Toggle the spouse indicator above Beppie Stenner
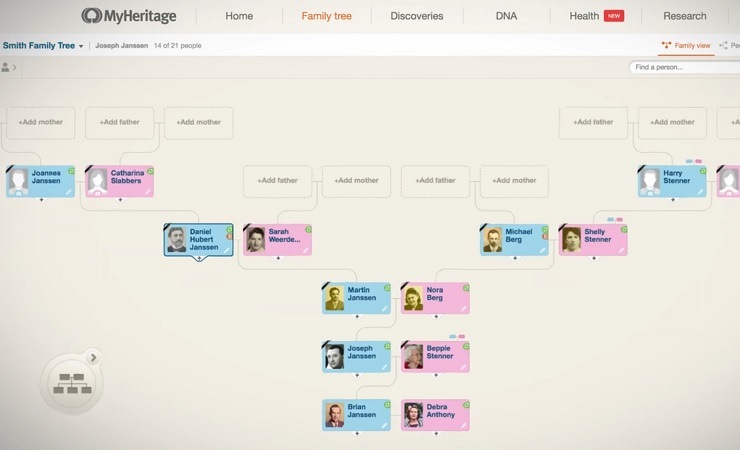Viewport: 740px width, 450px height. [x=457, y=336]
